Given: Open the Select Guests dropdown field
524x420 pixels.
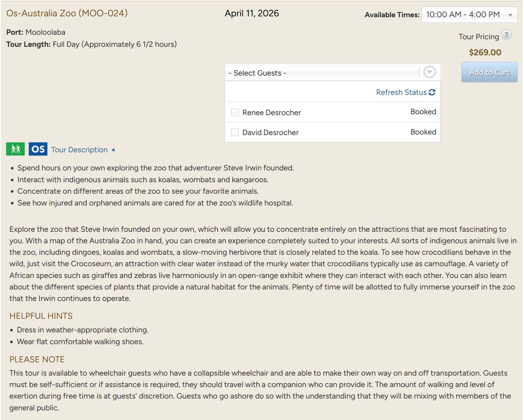Looking at the screenshot, I should click(322, 73).
